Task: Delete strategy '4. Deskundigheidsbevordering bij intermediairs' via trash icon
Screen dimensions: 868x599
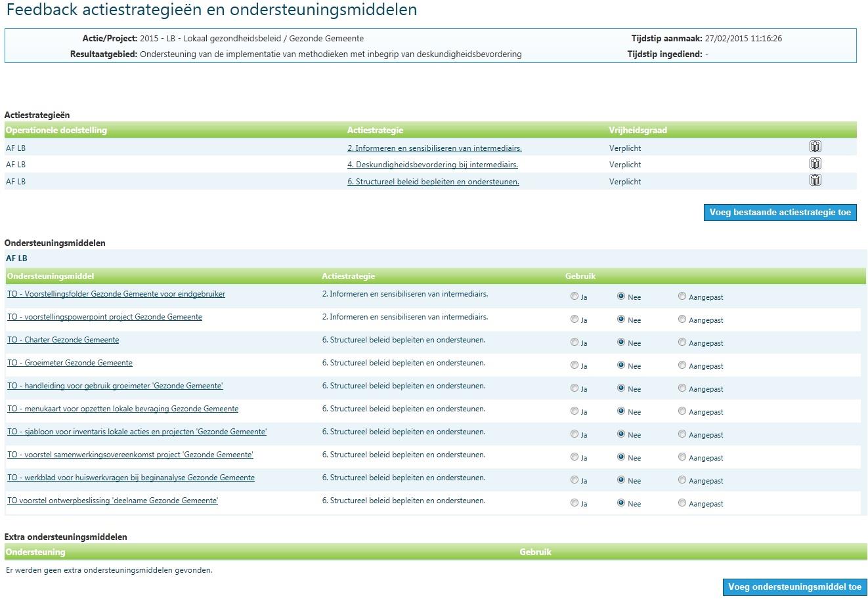Action: tap(815, 163)
